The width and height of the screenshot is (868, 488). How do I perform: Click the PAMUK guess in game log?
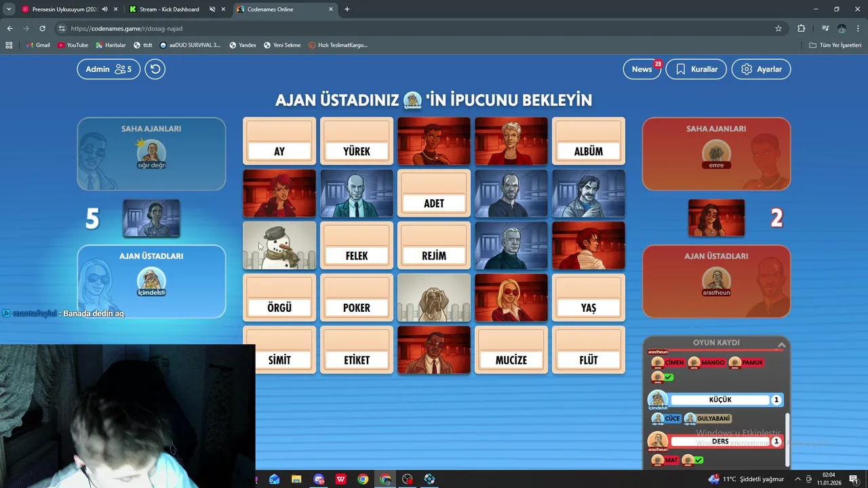pos(746,363)
